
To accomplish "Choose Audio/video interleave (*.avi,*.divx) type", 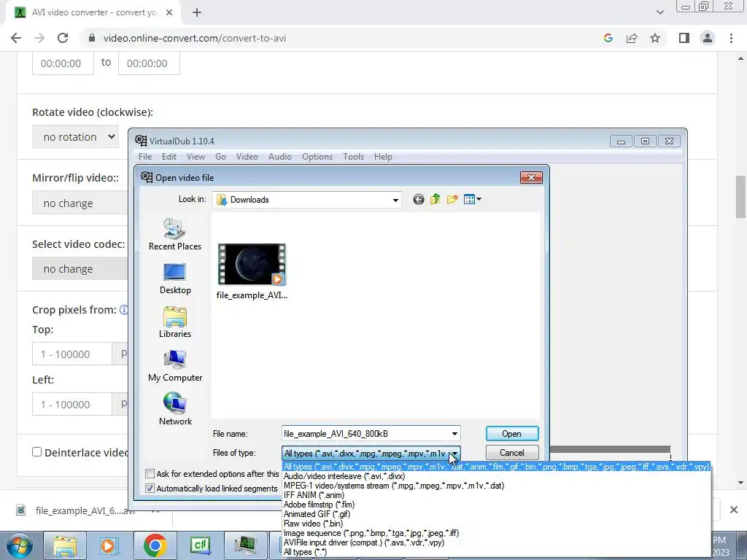I will (496, 476).
